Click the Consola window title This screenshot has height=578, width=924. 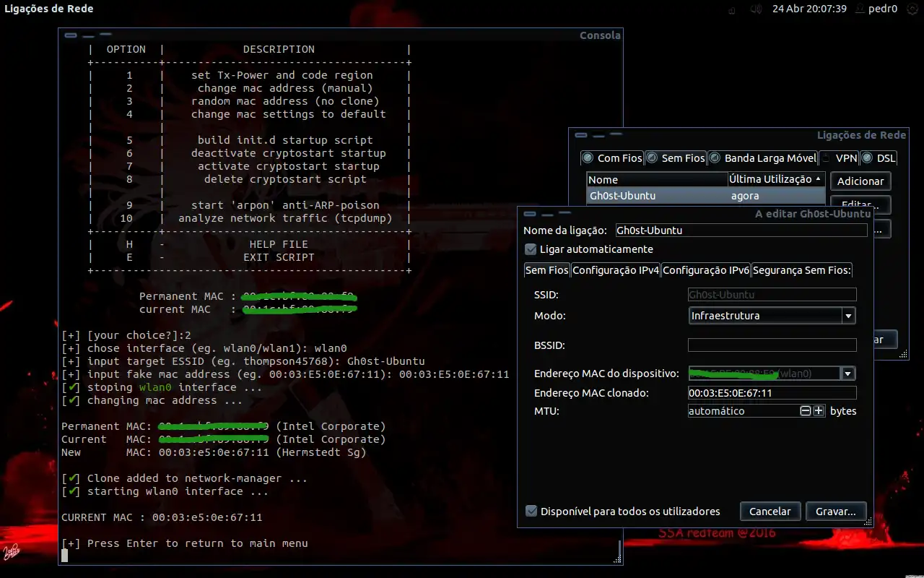[x=600, y=35]
